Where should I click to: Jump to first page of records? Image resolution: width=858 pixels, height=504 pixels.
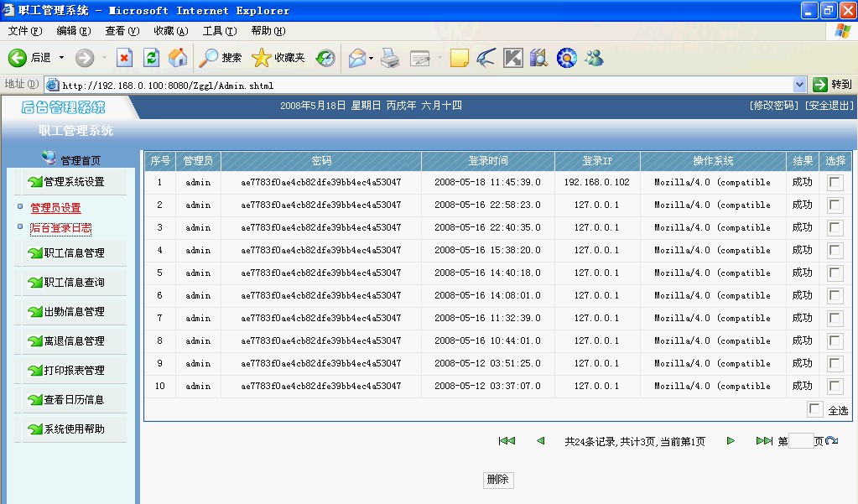click(x=507, y=440)
